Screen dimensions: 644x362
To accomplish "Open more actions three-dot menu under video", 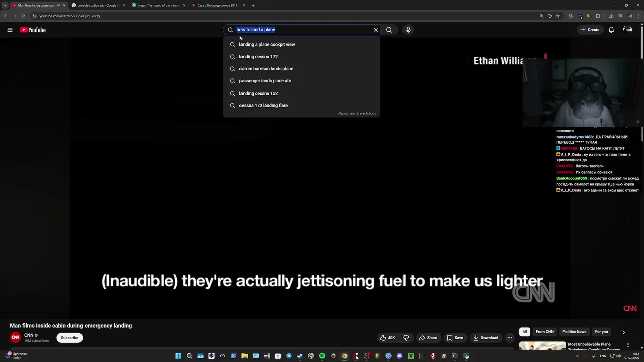I will (510, 338).
